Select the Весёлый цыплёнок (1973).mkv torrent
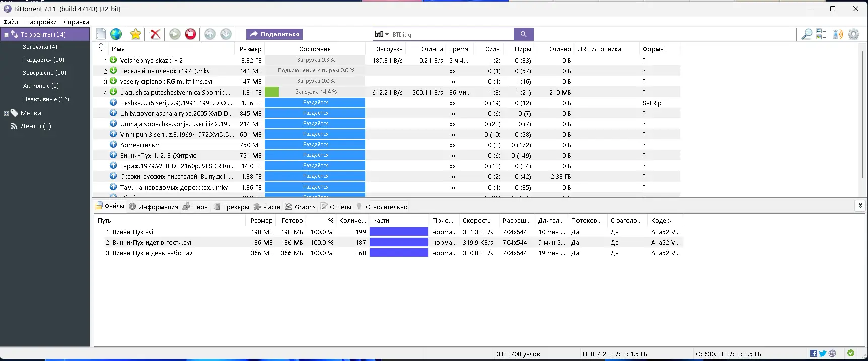The width and height of the screenshot is (868, 361). [x=386, y=71]
